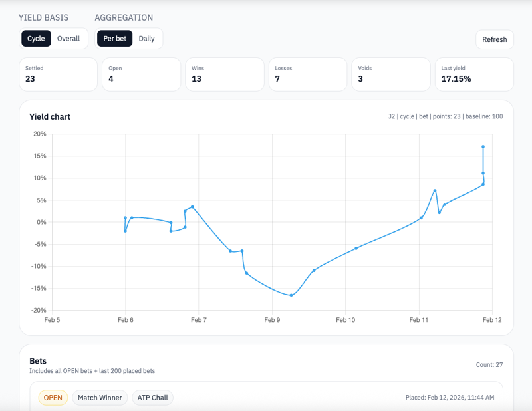Click the Placed Feb 12 timestamp
532x411 pixels.
pos(450,398)
